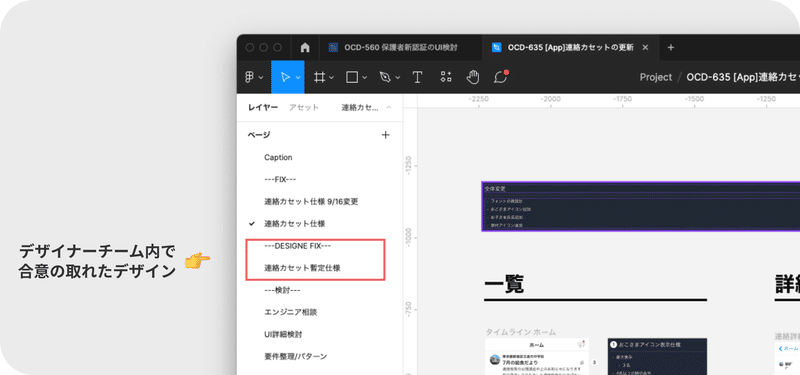Select the Move tool arrow

coord(285,77)
